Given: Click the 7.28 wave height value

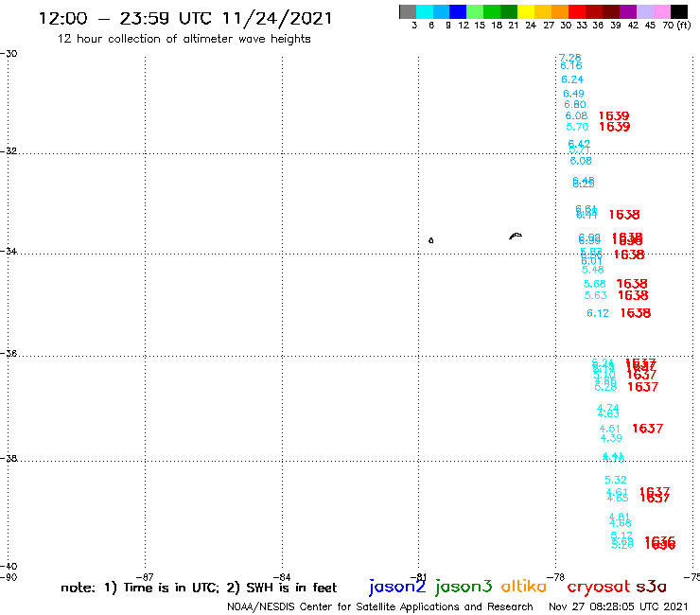Looking at the screenshot, I should tap(570, 58).
